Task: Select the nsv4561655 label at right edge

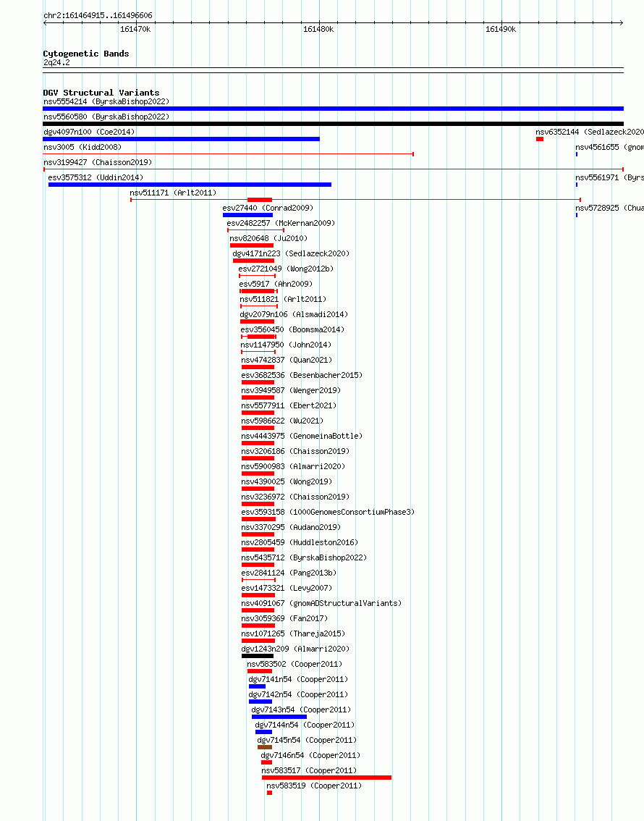Action: coord(609,147)
